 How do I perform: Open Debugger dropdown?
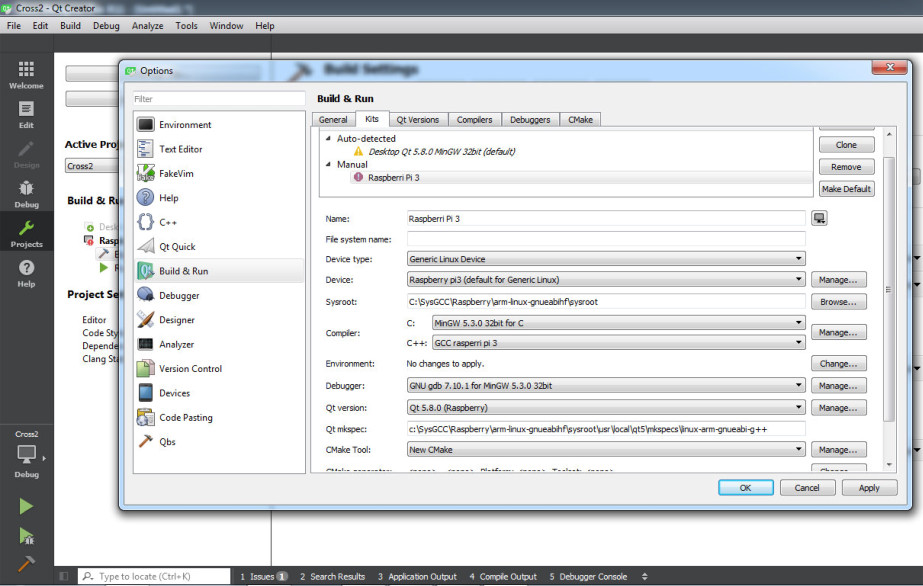point(606,386)
